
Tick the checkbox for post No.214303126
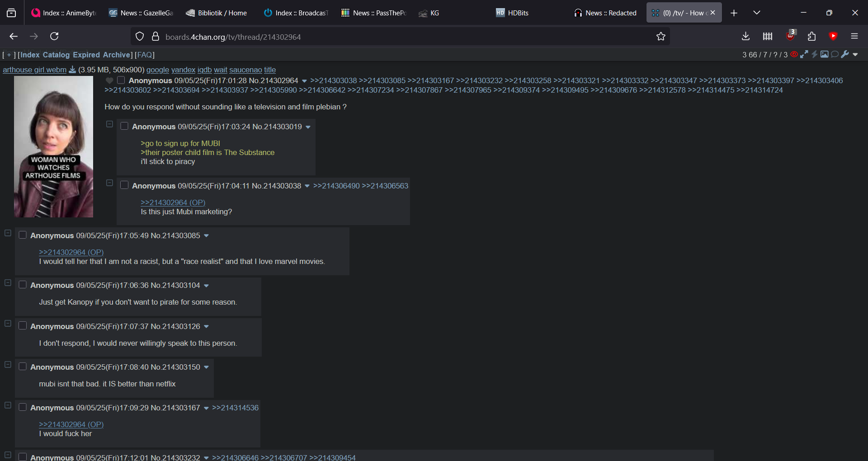pos(23,326)
